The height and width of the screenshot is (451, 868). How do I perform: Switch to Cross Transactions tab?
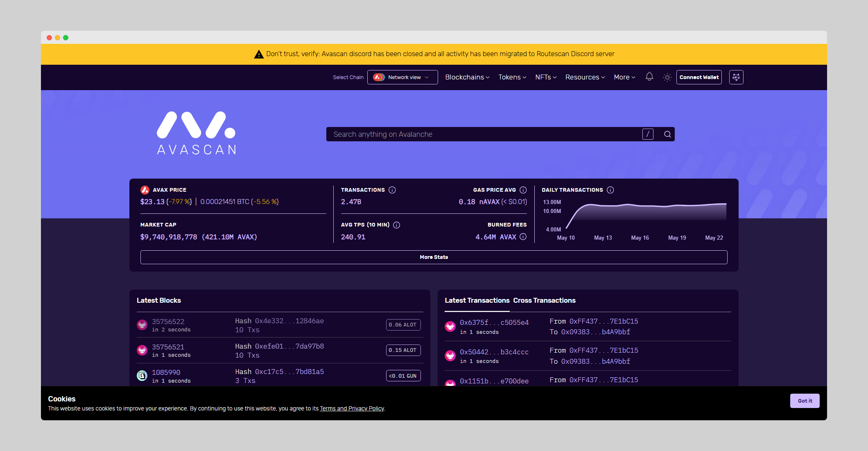[544, 300]
